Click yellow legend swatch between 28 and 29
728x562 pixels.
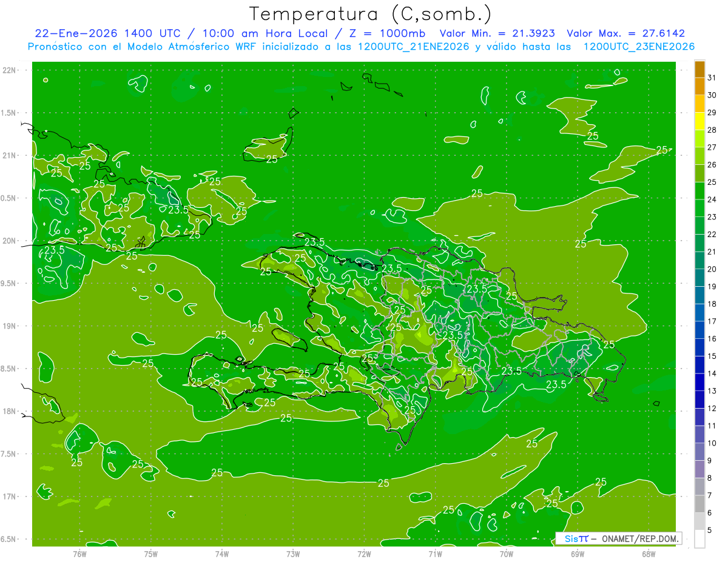[699, 121]
